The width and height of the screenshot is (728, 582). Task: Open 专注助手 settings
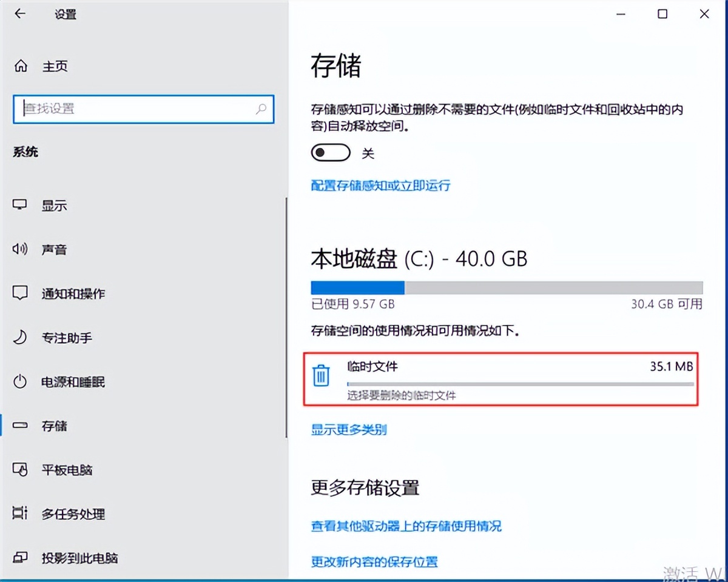[20, 338]
